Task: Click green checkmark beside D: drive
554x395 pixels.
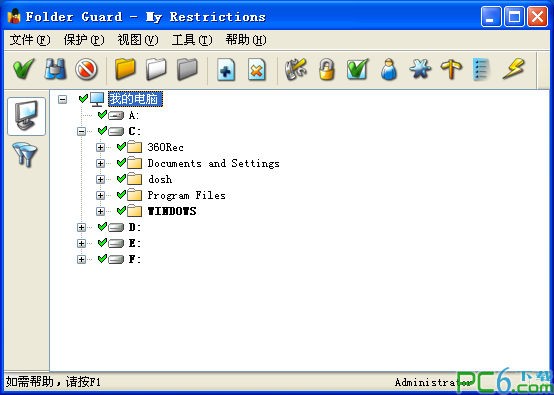Action: tap(102, 226)
